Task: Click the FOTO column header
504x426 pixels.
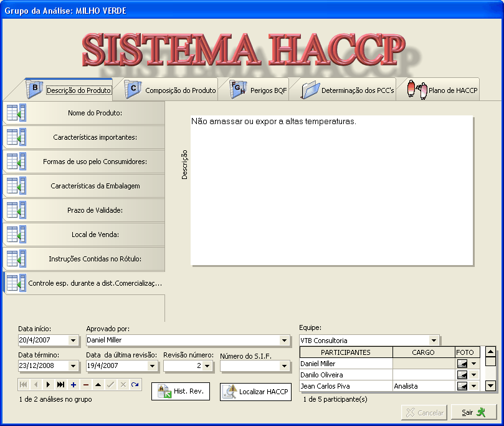Action: pos(467,352)
